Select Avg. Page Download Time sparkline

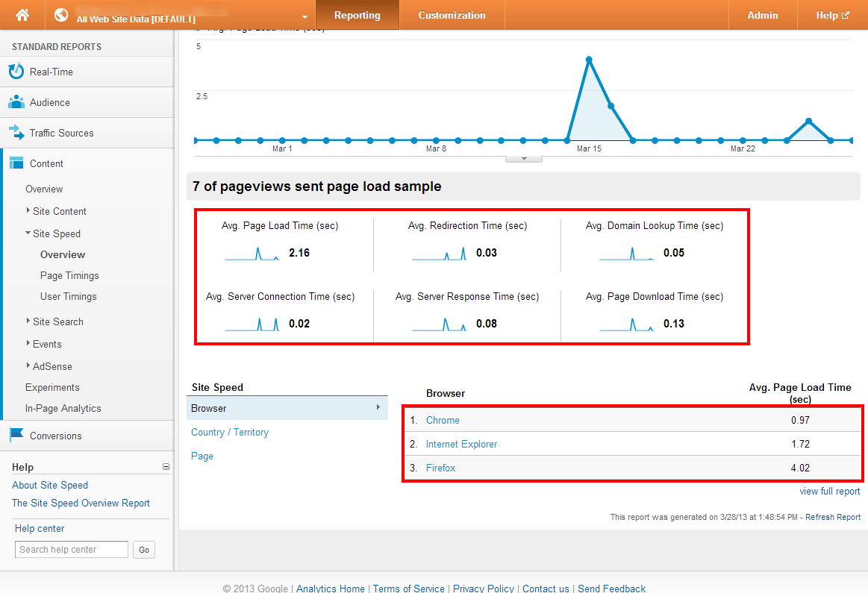[627, 324]
